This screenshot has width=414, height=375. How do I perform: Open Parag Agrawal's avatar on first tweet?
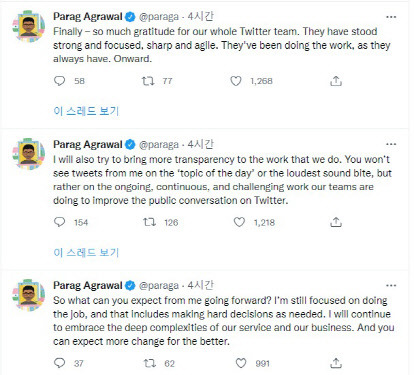29,26
